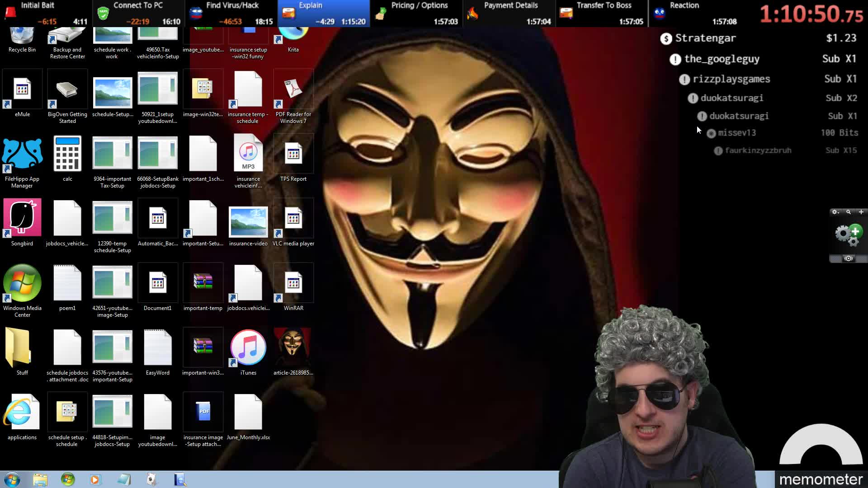
Task: Open Windows Explorer from the taskbar
Action: click(40, 479)
